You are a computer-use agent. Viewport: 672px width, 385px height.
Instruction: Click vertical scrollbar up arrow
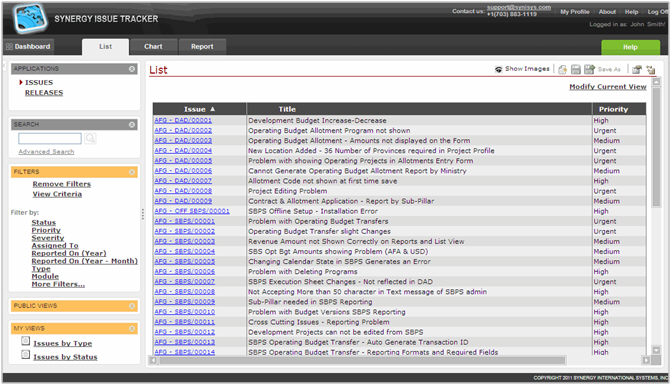(656, 82)
